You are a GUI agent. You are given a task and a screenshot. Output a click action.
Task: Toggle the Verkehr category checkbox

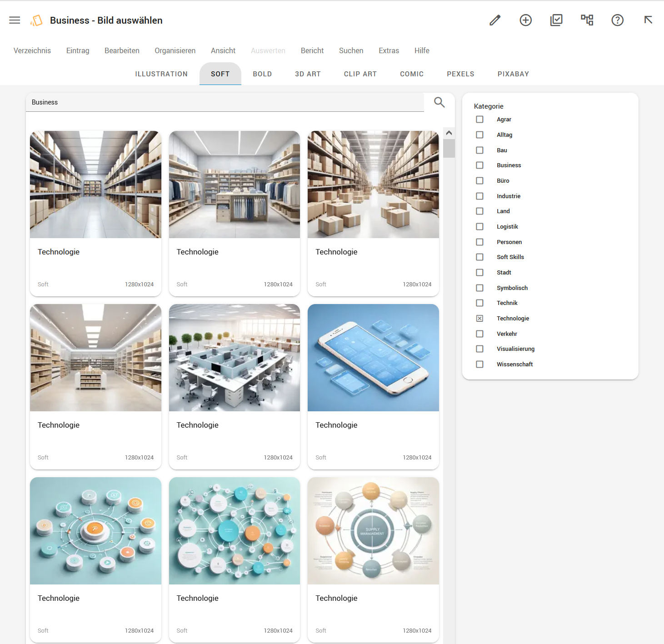[479, 334]
